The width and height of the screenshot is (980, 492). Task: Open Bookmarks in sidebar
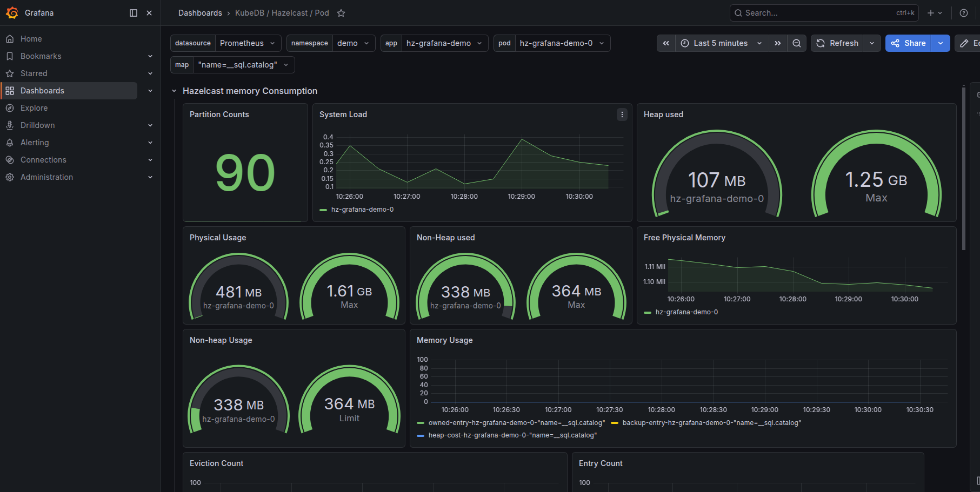[41, 56]
